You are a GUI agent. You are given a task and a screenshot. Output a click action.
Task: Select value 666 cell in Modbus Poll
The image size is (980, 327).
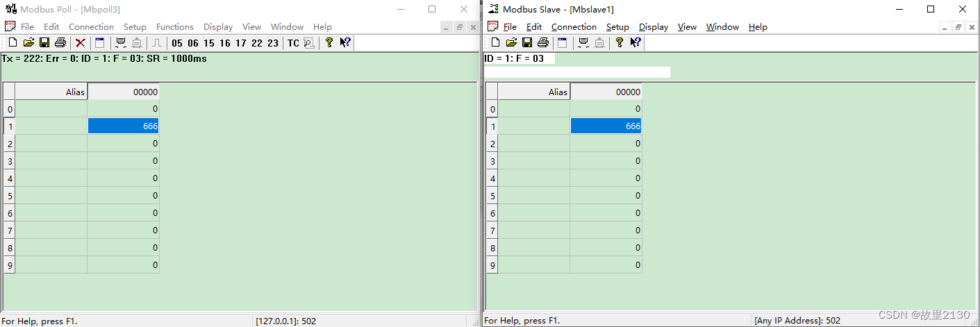(124, 126)
